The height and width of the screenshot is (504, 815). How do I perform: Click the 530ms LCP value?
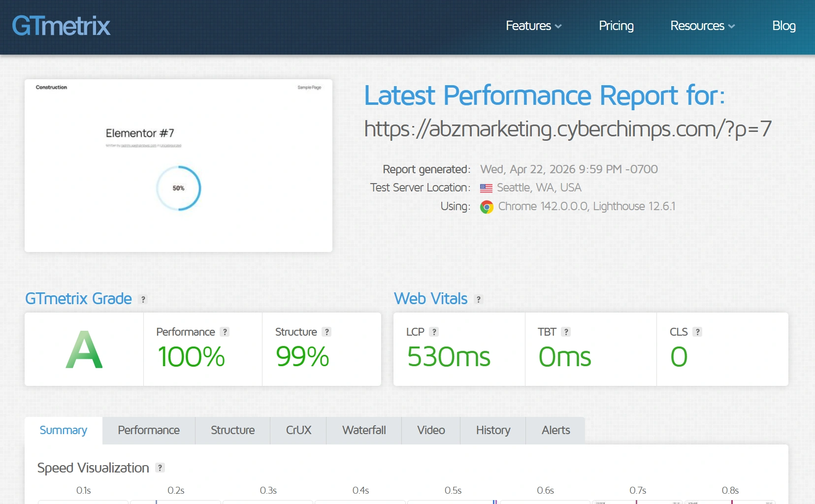449,357
